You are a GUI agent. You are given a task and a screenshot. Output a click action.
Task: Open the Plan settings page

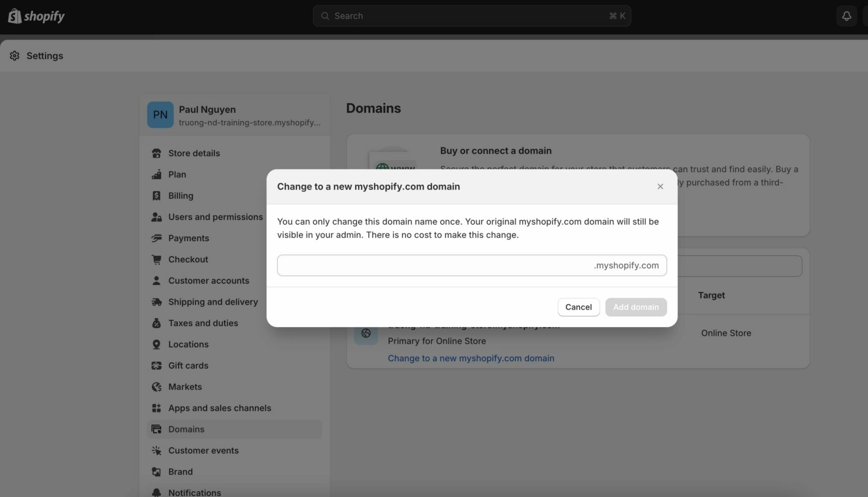[x=235, y=175]
